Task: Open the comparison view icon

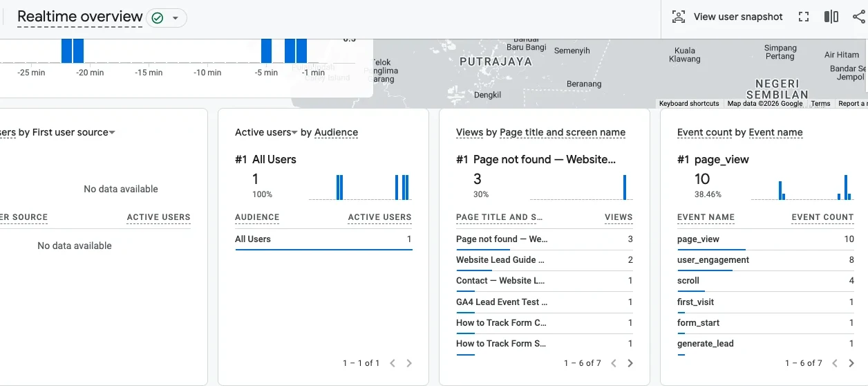Action: coord(831,17)
